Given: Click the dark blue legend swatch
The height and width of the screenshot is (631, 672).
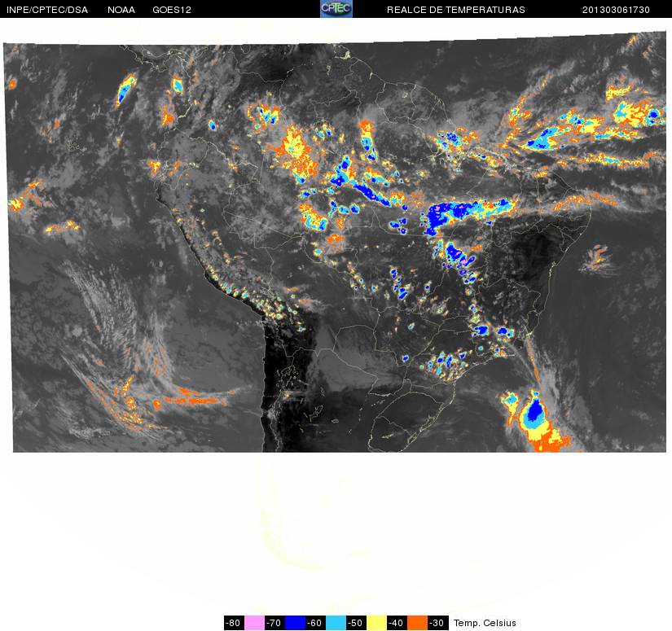Looking at the screenshot, I should tap(296, 622).
